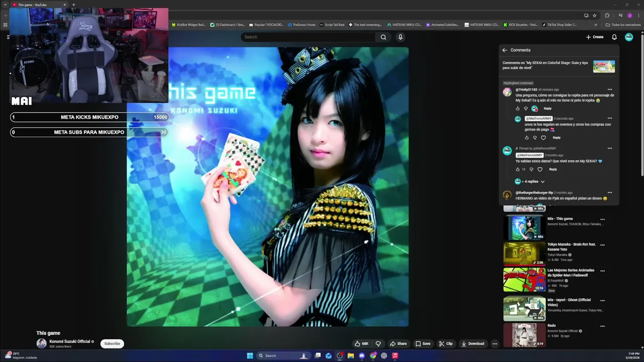Dislike the pinned comment
The height and width of the screenshot is (362, 644).
coord(531,169)
